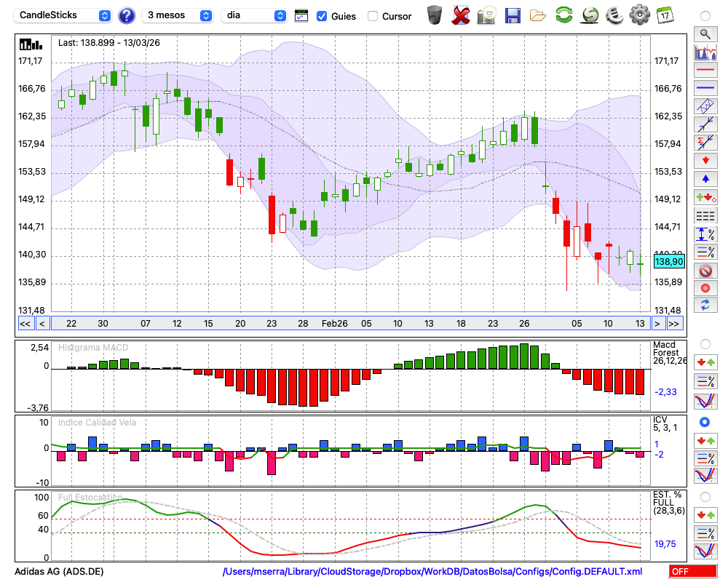
Task: Click the volume histogram chart icon
Action: click(705, 52)
